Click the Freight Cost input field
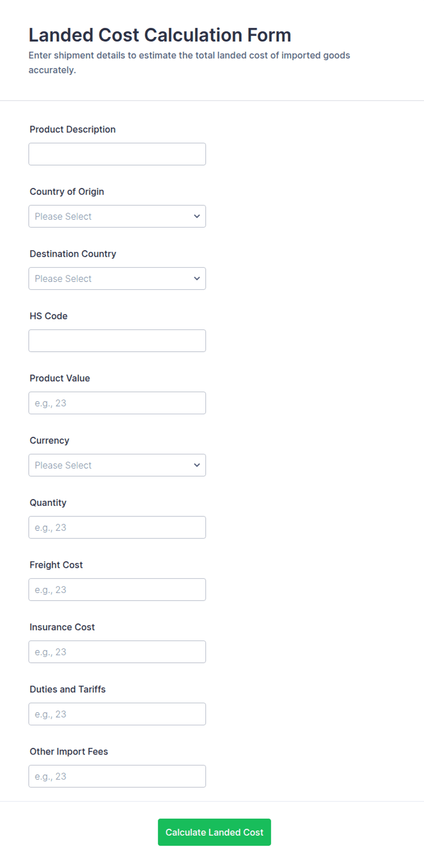 click(x=117, y=590)
